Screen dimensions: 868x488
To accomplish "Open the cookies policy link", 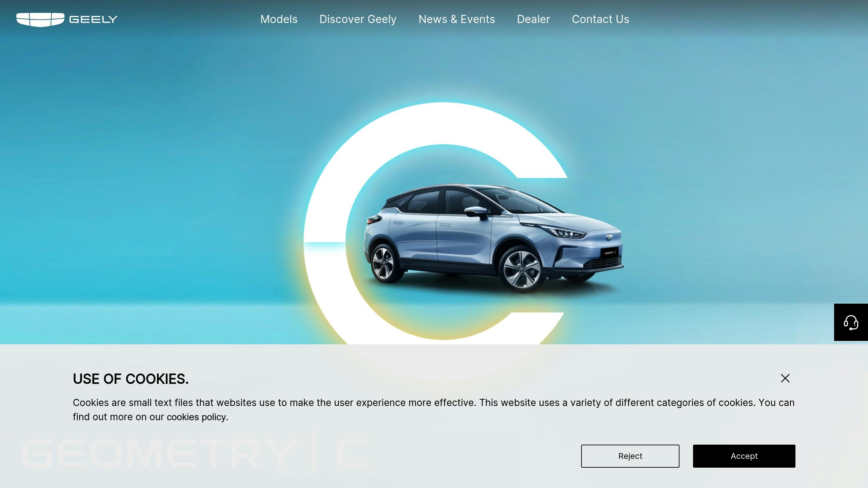I will click(196, 417).
